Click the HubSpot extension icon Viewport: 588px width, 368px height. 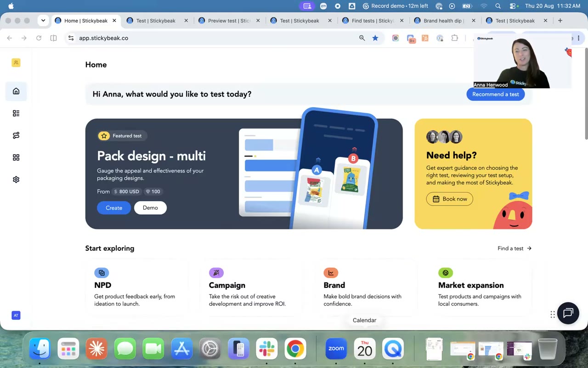pos(425,38)
